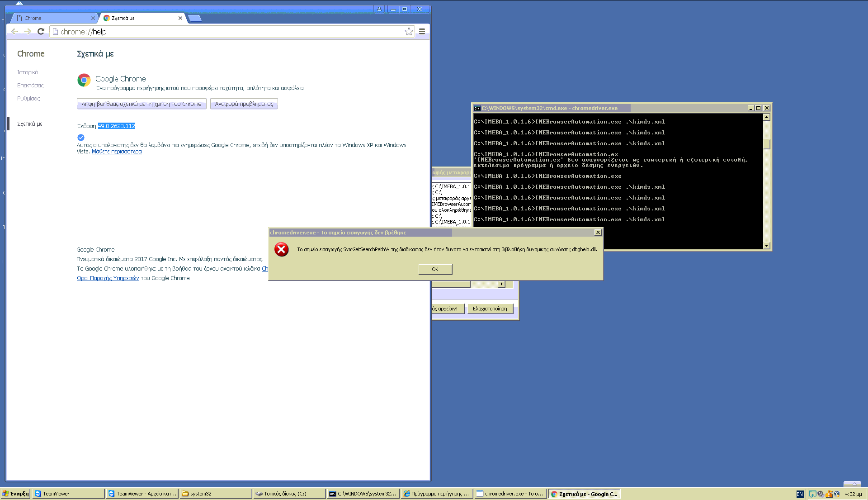Click the back navigation arrow in Chrome
This screenshot has width=868, height=500.
point(15,31)
